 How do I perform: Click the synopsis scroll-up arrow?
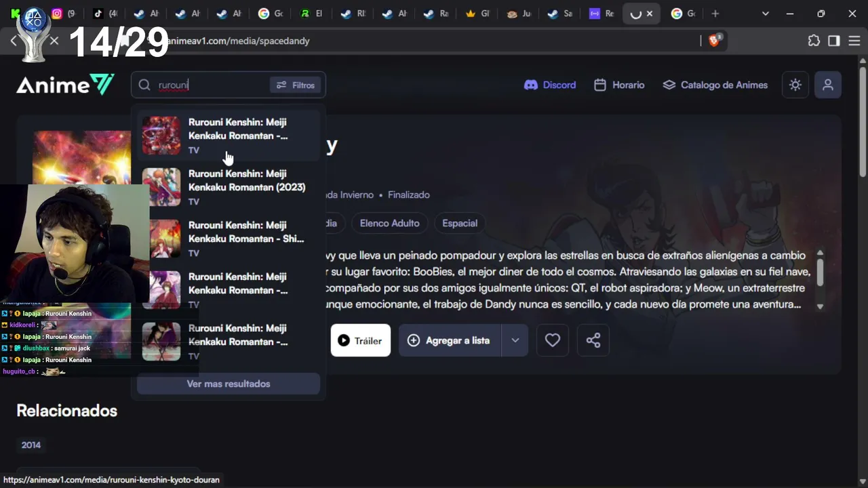tap(820, 253)
